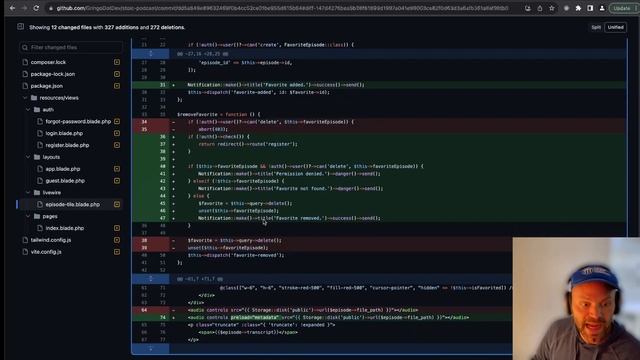Reload the GitHub page
Screen dimensions: 640x360
pos(36,8)
